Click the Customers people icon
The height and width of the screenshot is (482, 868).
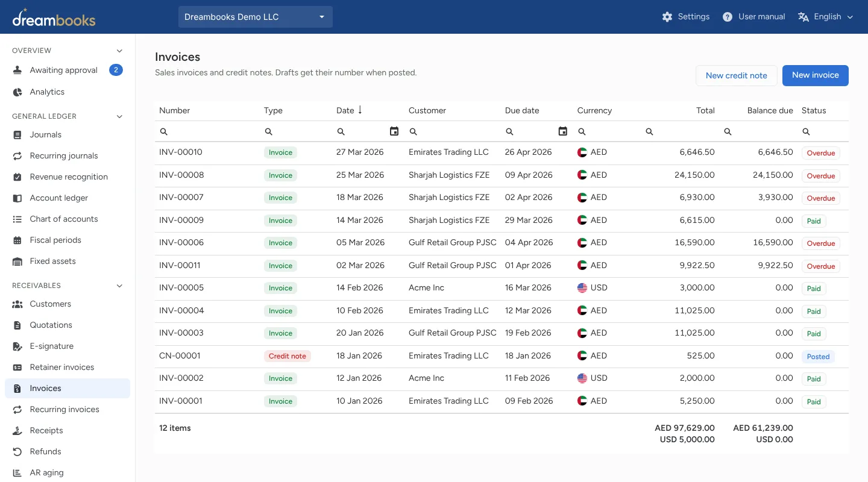tap(17, 304)
